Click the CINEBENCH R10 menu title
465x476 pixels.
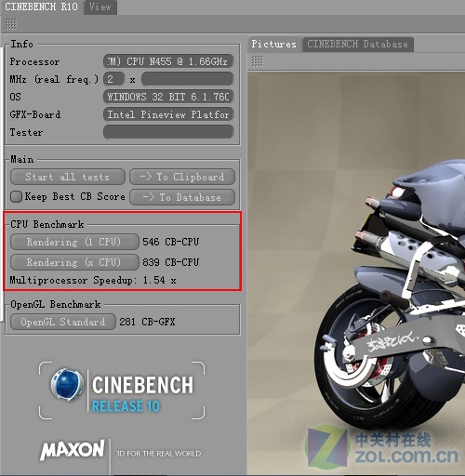41,7
